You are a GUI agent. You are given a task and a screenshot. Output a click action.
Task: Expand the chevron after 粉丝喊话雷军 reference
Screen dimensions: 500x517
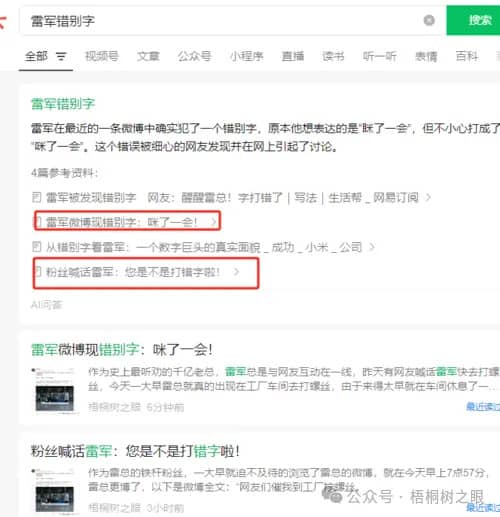236,272
